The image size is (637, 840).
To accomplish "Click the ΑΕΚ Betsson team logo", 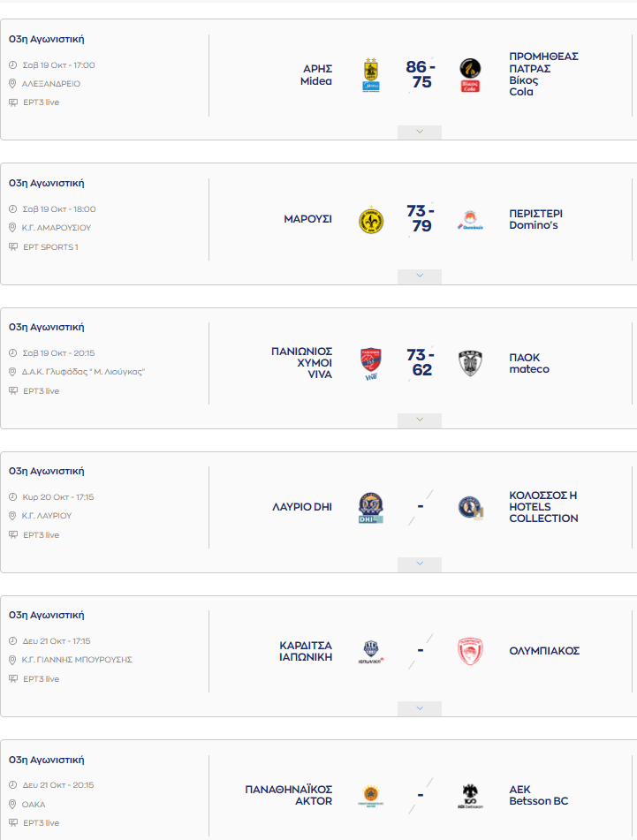I will 470,795.
